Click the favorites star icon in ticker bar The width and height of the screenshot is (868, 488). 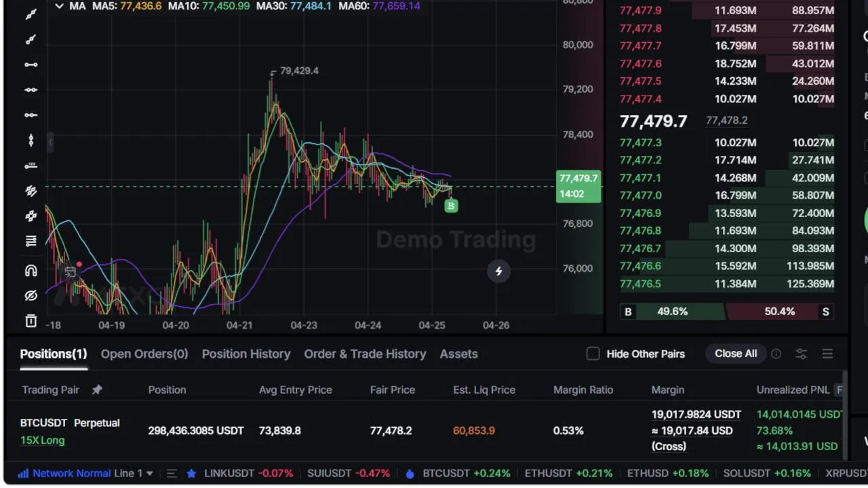pos(191,473)
